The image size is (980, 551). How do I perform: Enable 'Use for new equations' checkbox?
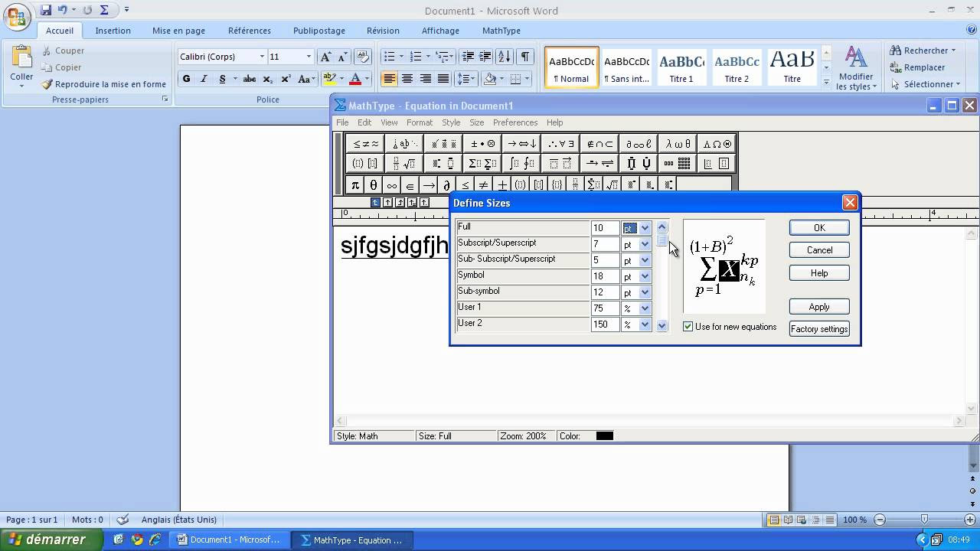coord(688,326)
